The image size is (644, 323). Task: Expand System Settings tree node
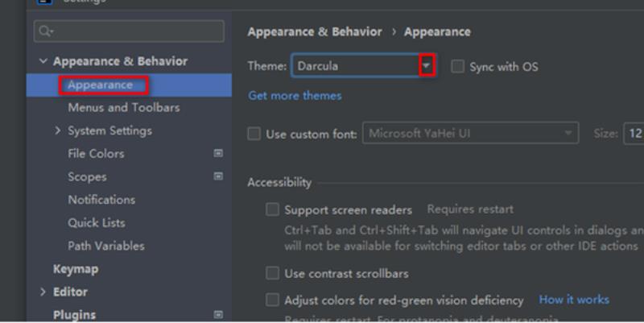tap(57, 130)
